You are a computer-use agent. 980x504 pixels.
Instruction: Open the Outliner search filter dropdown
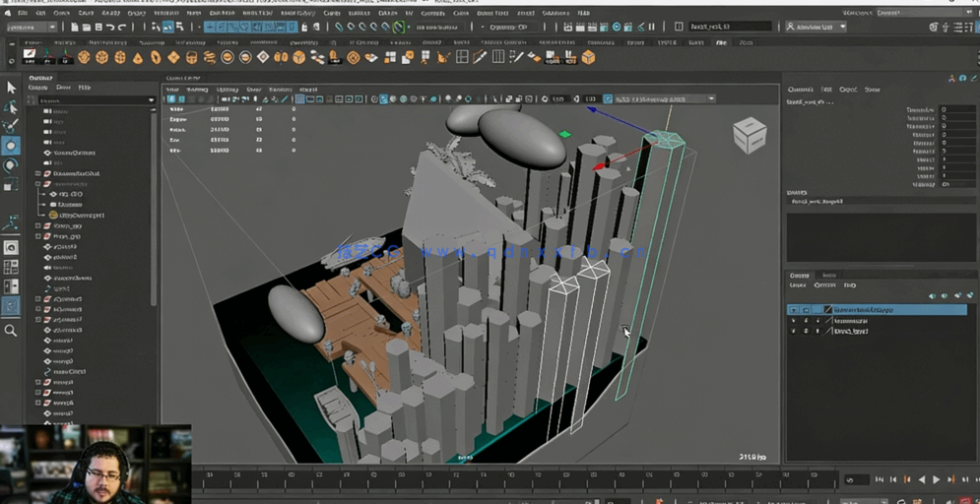pos(151,100)
